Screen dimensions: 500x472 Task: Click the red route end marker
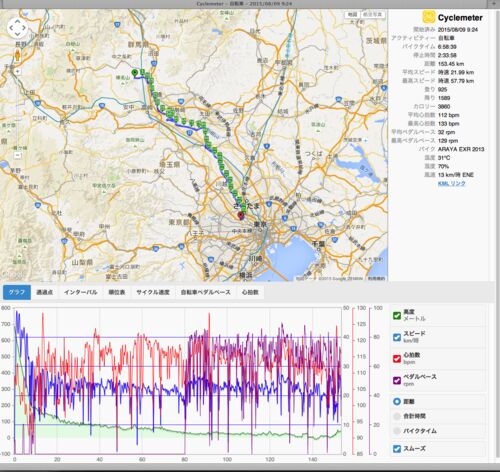tap(241, 216)
